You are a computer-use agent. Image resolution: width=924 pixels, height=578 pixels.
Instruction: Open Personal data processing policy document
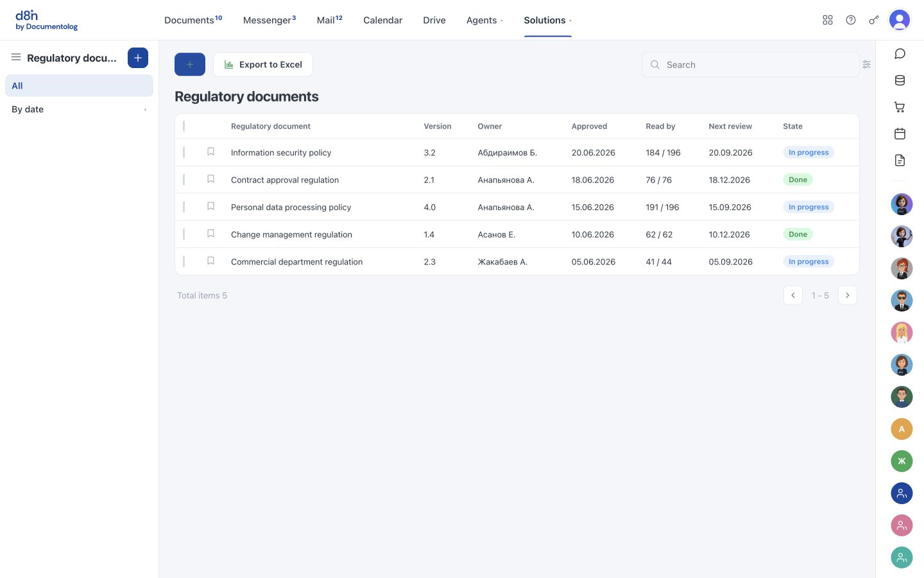[x=291, y=207]
